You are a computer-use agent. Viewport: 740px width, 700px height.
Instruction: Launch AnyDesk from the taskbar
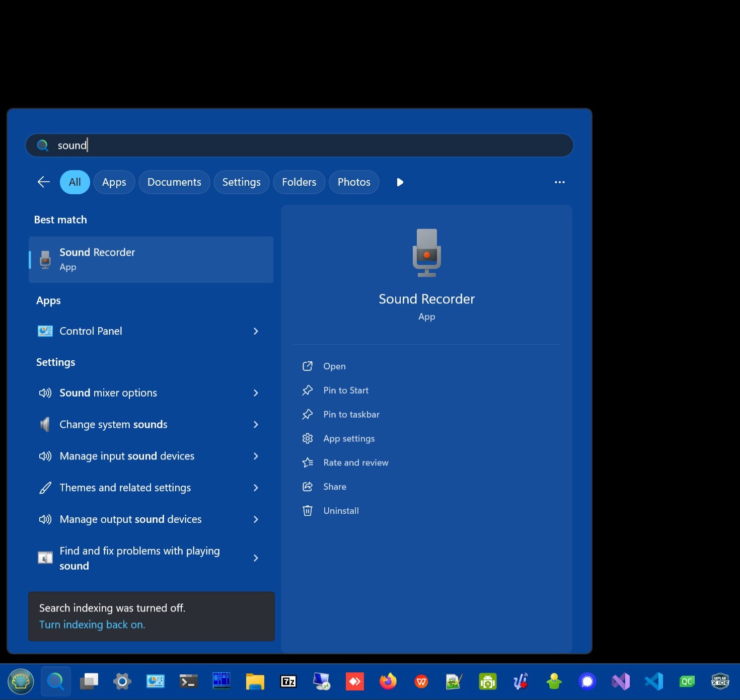[355, 682]
